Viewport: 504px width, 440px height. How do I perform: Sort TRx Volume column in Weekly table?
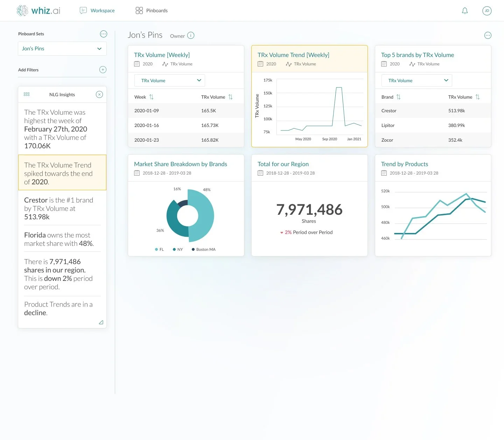(x=231, y=97)
